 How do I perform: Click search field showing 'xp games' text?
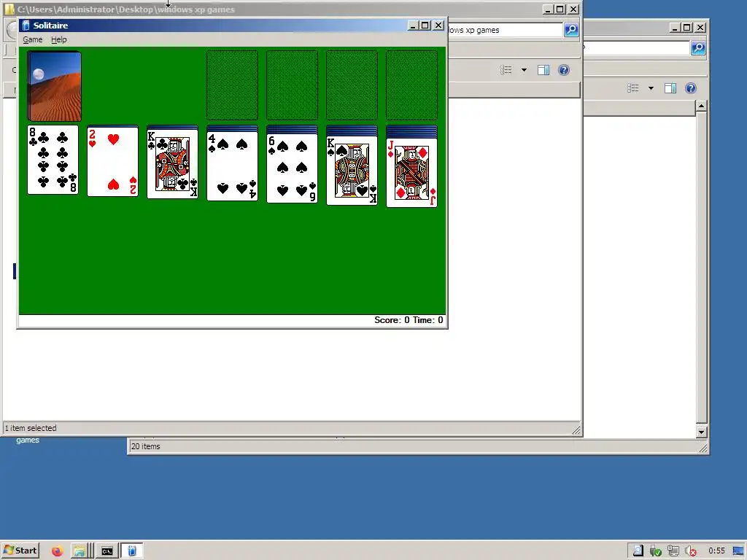(x=506, y=30)
